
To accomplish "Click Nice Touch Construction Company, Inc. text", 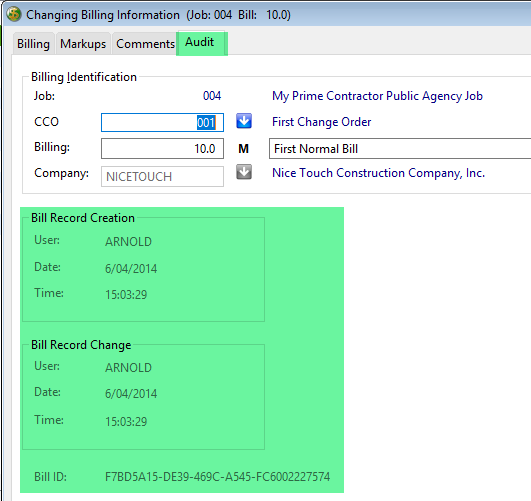I will coord(378,173).
